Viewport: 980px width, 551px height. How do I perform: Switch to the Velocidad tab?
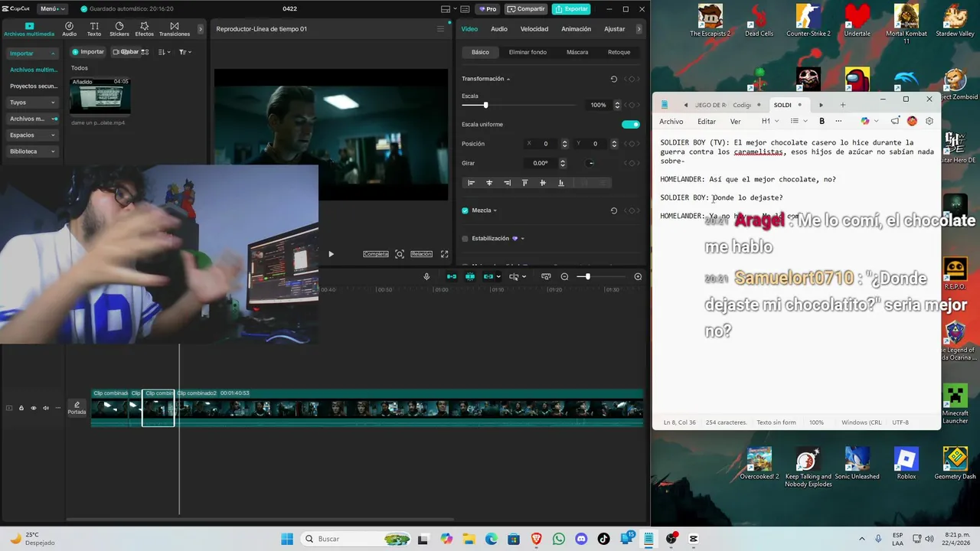pos(534,29)
